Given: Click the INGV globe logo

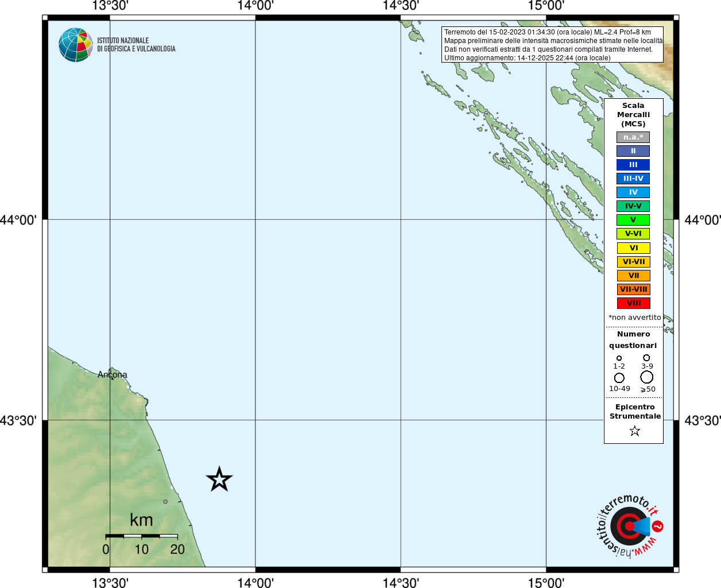Looking at the screenshot, I should [x=76, y=45].
